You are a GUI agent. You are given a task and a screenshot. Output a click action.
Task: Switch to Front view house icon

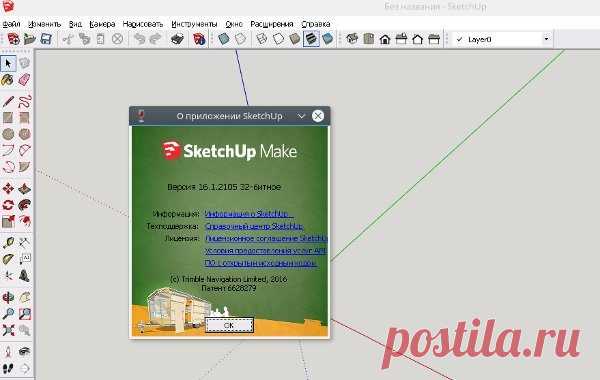pyautogui.click(x=385, y=39)
